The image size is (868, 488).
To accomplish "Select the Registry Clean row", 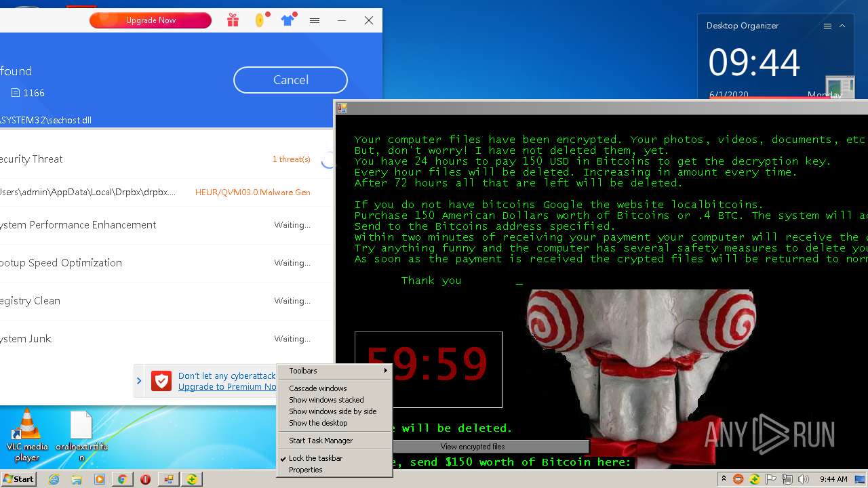I will 167,301.
